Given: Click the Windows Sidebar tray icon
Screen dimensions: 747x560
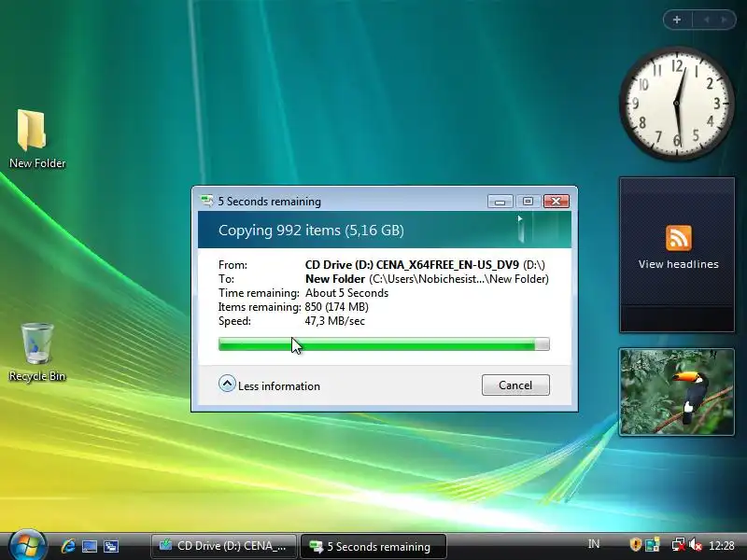Looking at the screenshot, I should (x=652, y=544).
